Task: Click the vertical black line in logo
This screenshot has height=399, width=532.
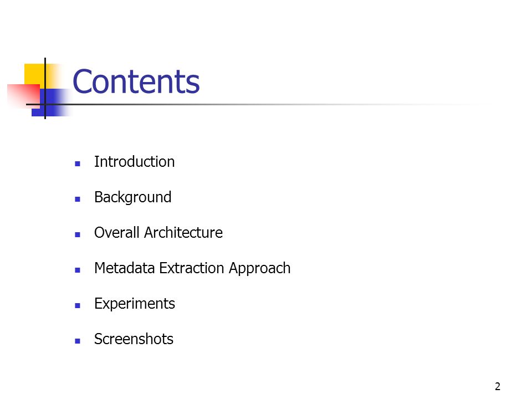Action: 45,88
